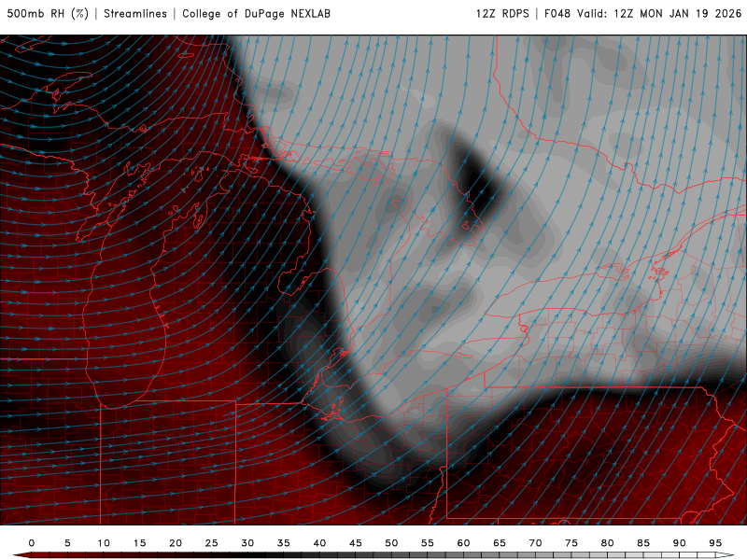The width and height of the screenshot is (747, 560).
Task: Click the '80' label on color scale
Action: pyautogui.click(x=608, y=543)
